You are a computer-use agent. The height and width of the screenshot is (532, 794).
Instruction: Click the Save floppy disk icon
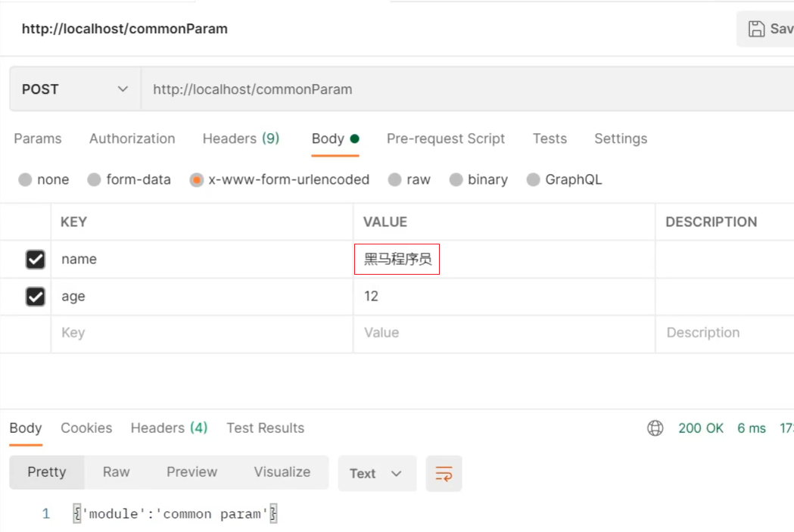pyautogui.click(x=756, y=29)
